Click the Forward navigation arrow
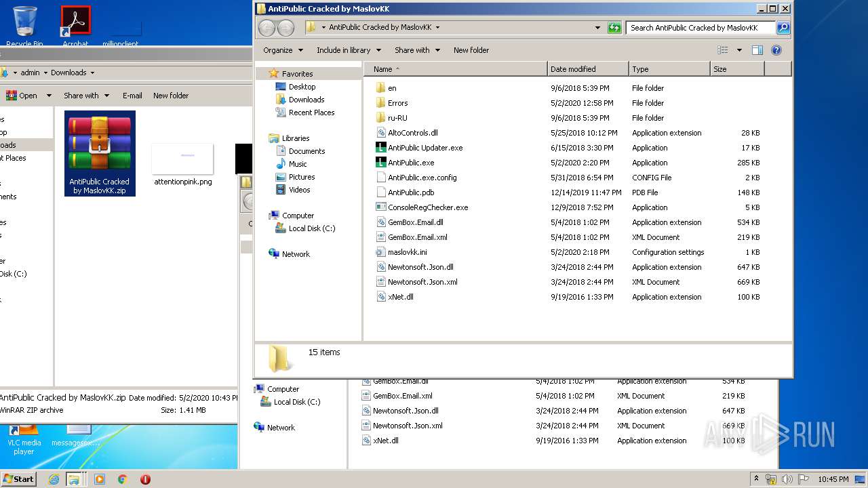This screenshot has width=868, height=488. pyautogui.click(x=286, y=28)
